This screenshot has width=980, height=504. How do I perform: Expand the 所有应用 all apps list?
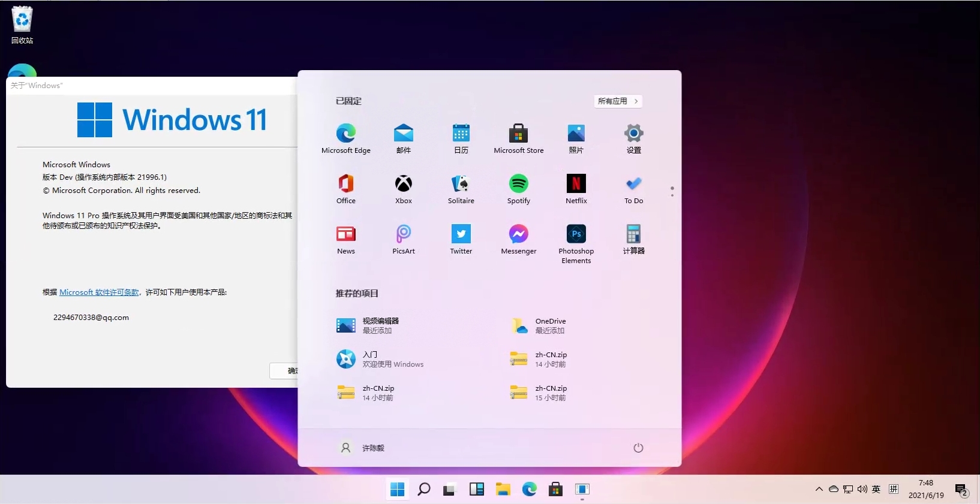tap(618, 101)
